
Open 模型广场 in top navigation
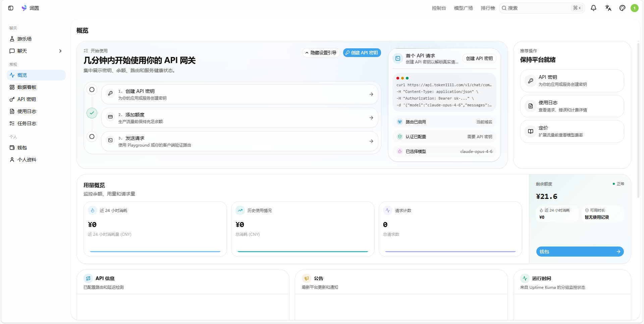[464, 8]
